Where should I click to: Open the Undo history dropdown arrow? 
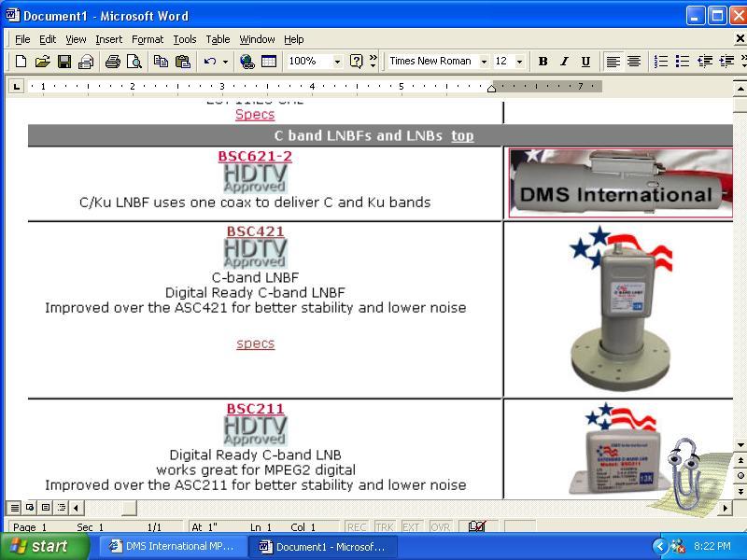tap(225, 62)
